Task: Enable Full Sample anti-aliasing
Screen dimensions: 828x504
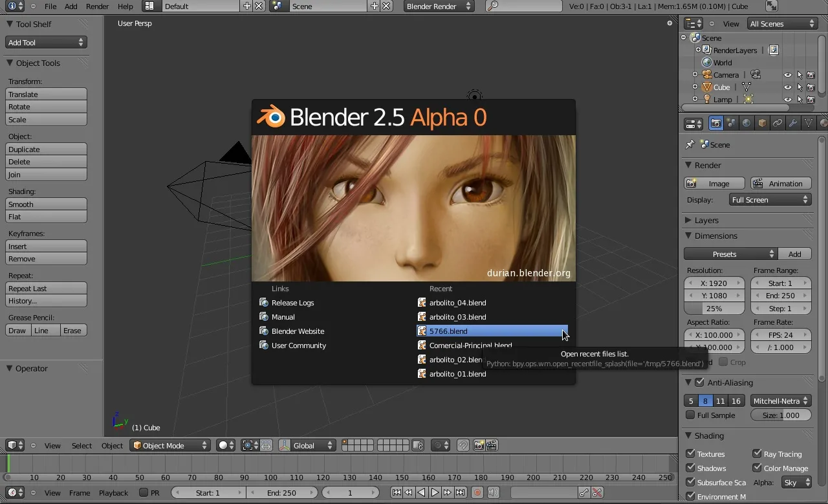Action: 691,415
